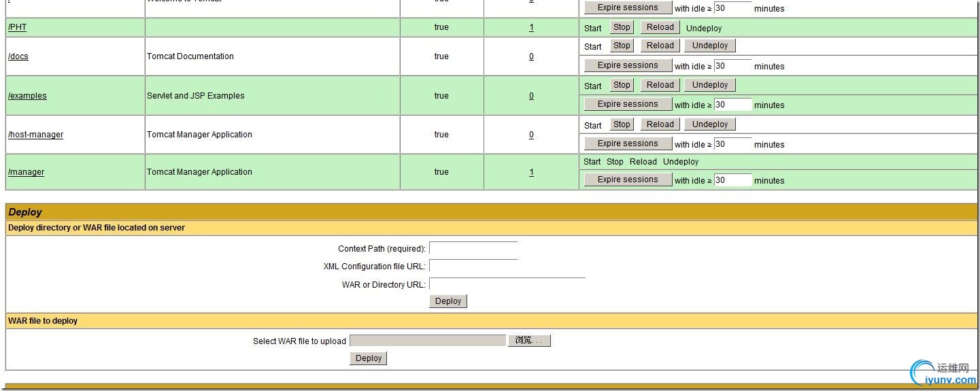The height and width of the screenshot is (391, 980).
Task: Click the WAR or Directory URL field
Action: [x=507, y=284]
